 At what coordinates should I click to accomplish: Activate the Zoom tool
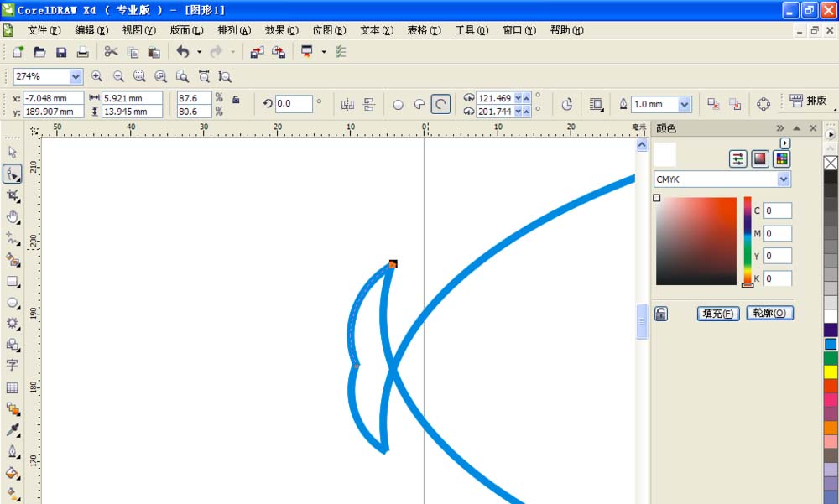coord(12,217)
